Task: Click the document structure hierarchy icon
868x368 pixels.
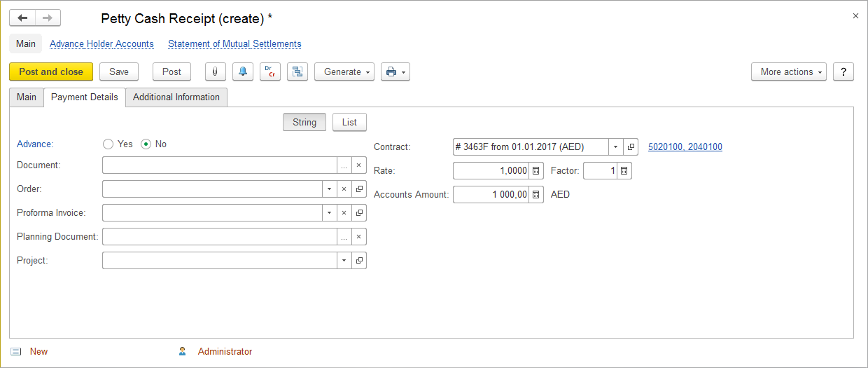Action: (297, 71)
